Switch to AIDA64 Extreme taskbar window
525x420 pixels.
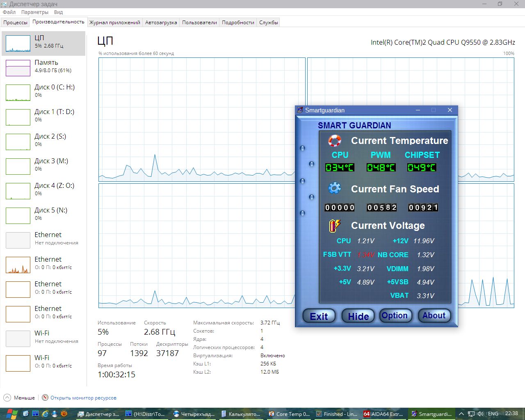(x=384, y=414)
